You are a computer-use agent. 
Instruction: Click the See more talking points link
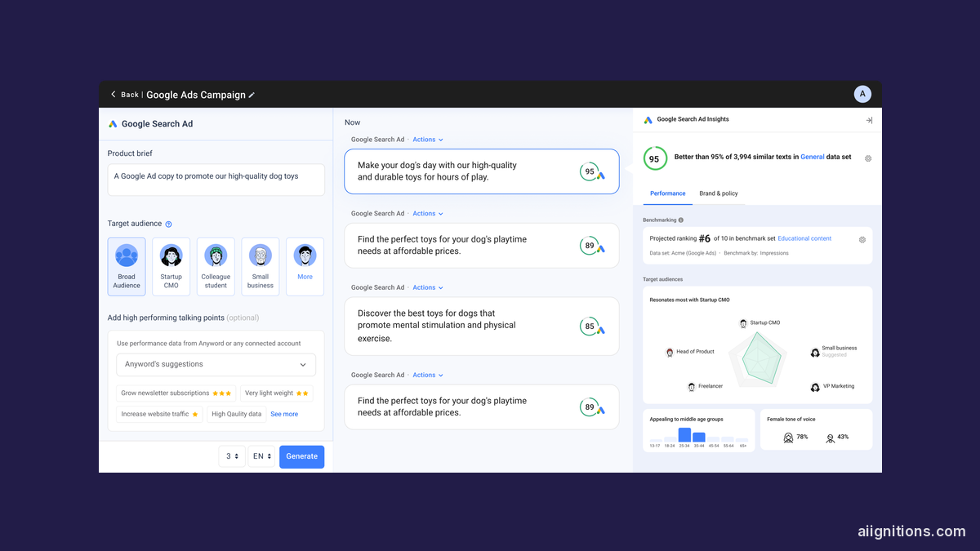(x=284, y=414)
